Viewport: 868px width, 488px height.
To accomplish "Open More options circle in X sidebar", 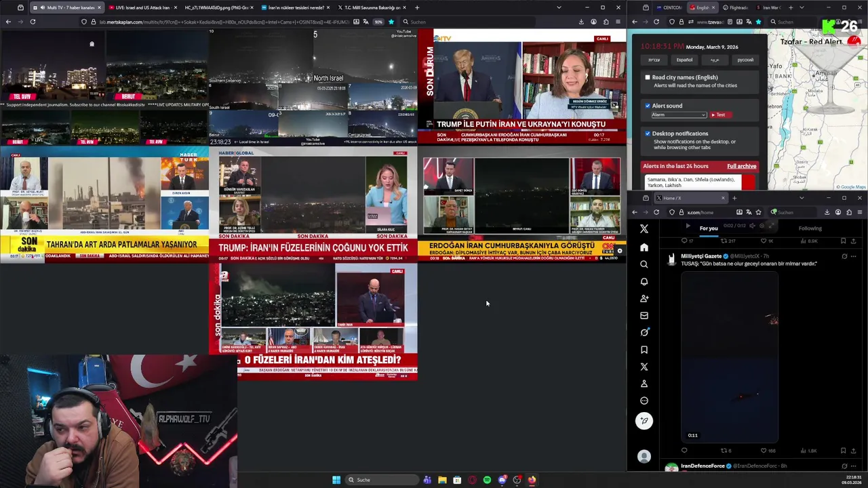I will click(x=644, y=401).
